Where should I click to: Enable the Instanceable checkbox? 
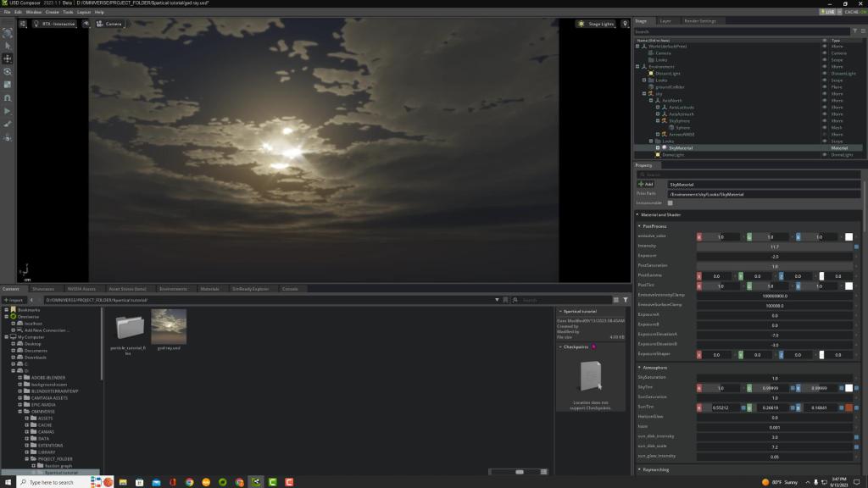(x=670, y=203)
